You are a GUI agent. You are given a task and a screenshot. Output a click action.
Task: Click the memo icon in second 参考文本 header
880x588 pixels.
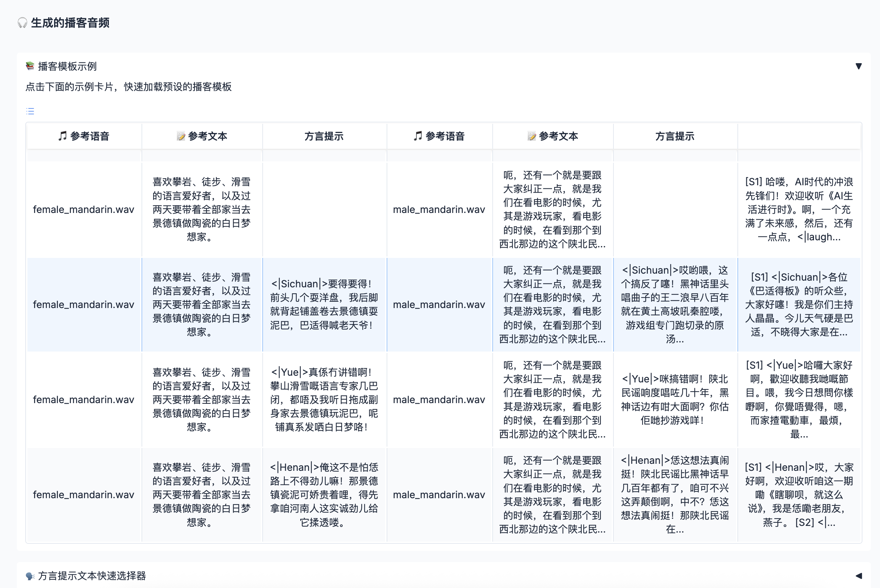[x=531, y=136]
